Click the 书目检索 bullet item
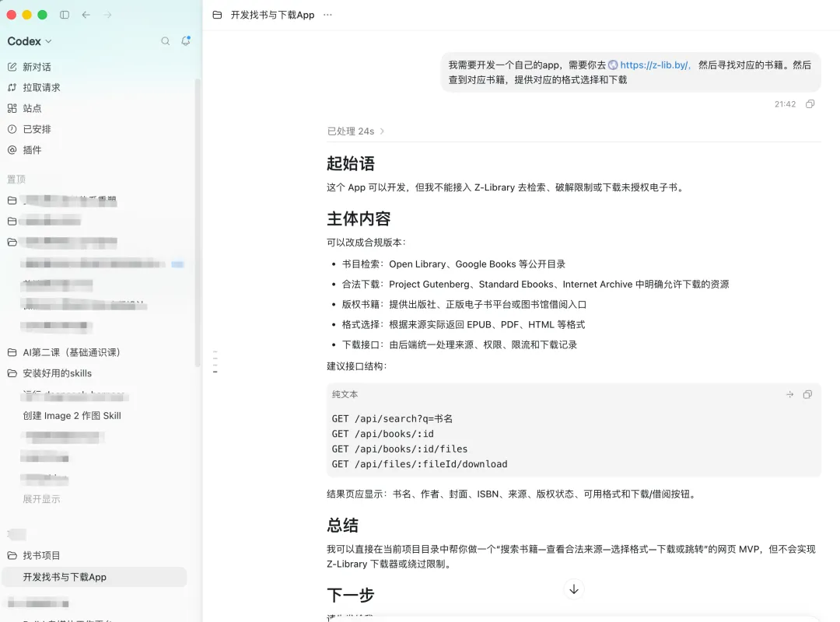The height and width of the screenshot is (622, 840). (x=453, y=264)
